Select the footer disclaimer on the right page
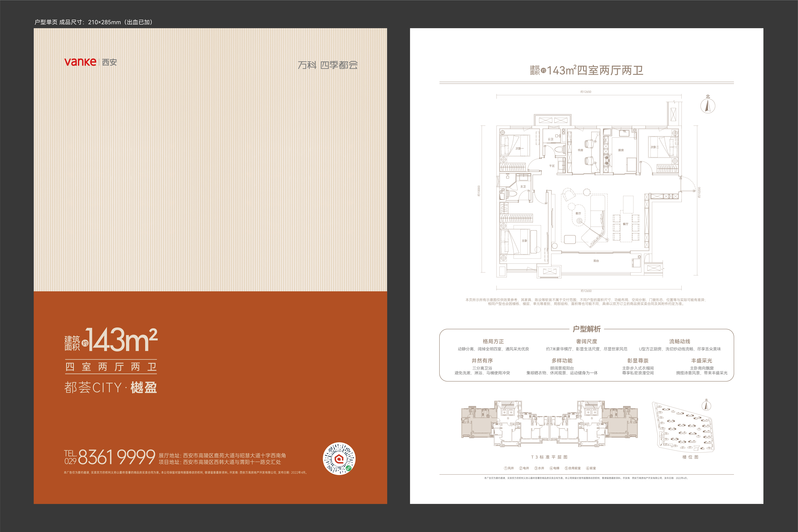 (x=586, y=478)
